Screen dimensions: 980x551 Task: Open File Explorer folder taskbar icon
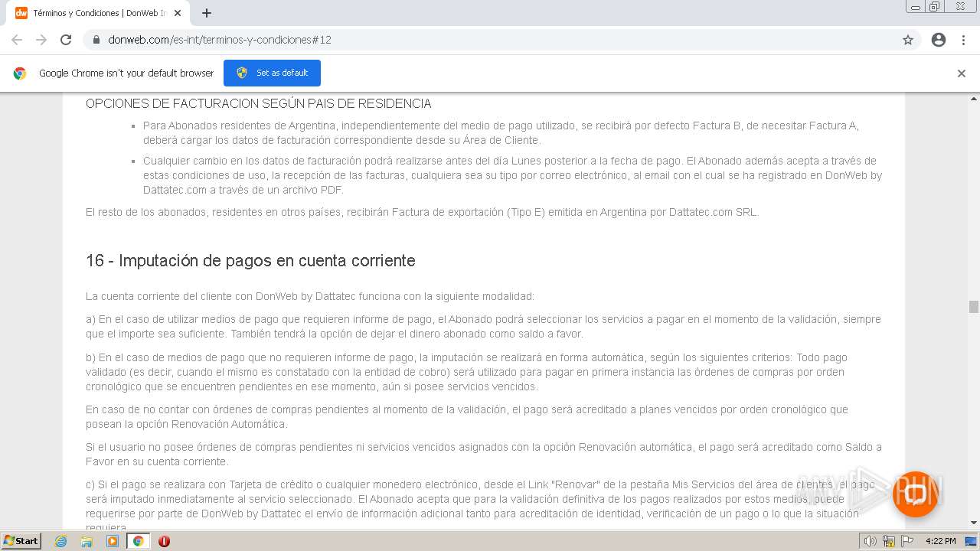87,541
